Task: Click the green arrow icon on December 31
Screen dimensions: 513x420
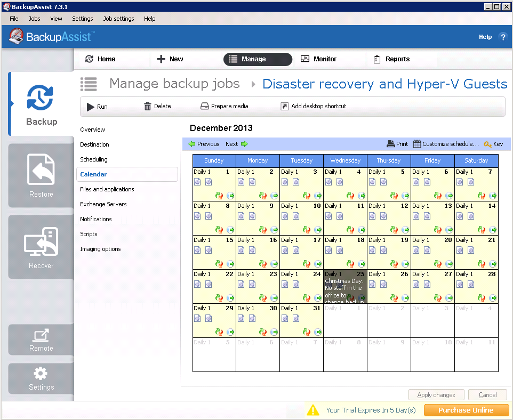Action: 318,332
